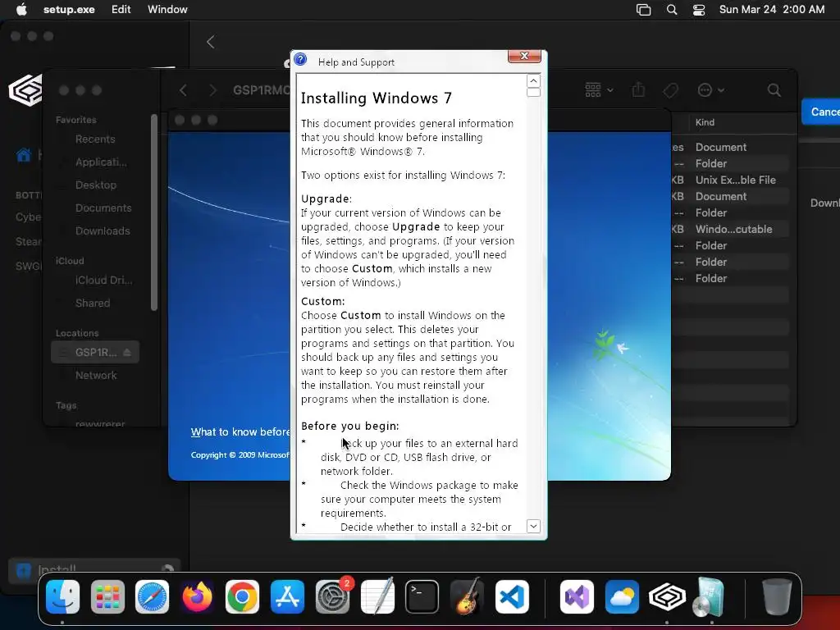Select iCloud Drive in Finder sidebar
The image size is (840, 630).
pos(103,281)
